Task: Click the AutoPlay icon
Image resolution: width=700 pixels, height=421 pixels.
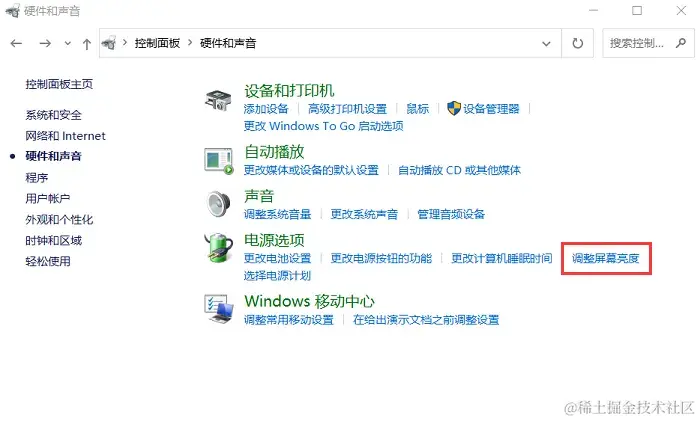Action: (x=219, y=161)
